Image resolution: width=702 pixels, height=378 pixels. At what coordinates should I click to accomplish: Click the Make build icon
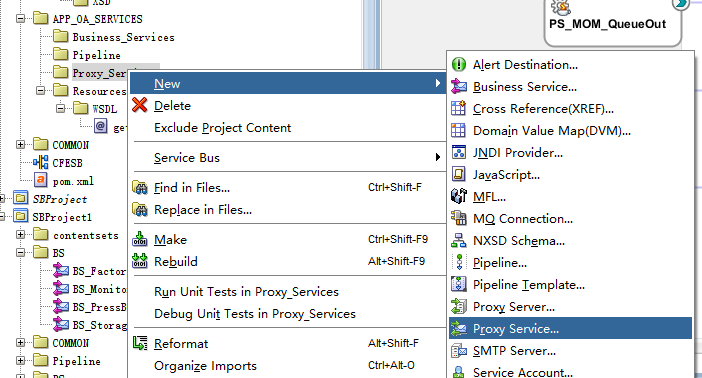[140, 239]
